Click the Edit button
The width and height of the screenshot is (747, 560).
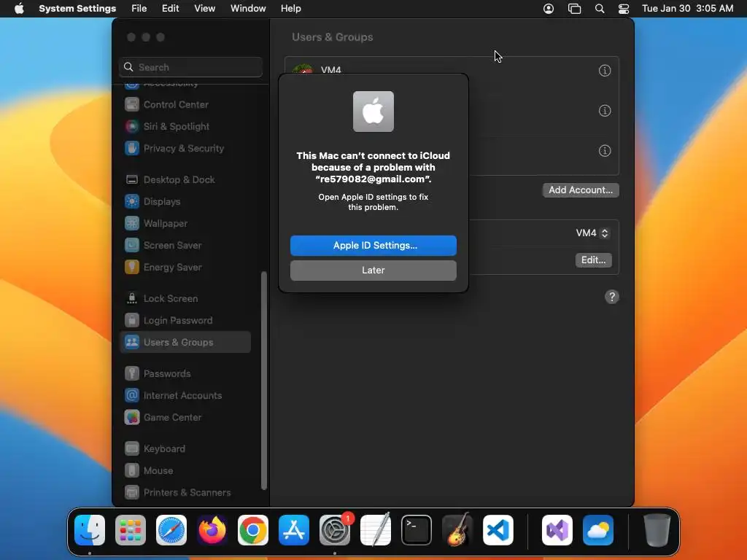[593, 260]
